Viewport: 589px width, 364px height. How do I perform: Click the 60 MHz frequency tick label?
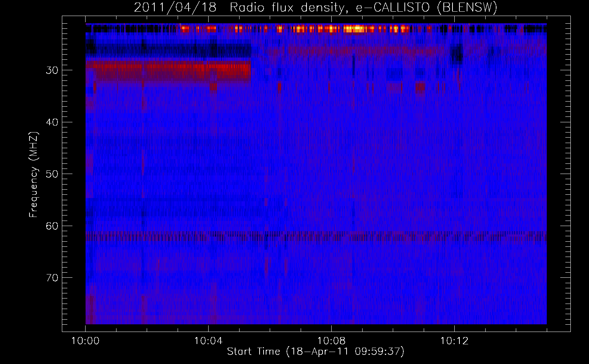pyautogui.click(x=52, y=226)
